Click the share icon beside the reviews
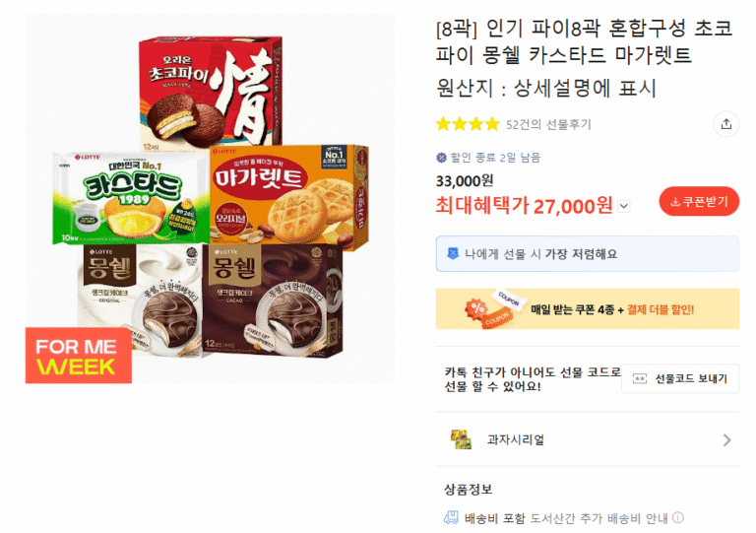The image size is (756, 533). point(725,124)
